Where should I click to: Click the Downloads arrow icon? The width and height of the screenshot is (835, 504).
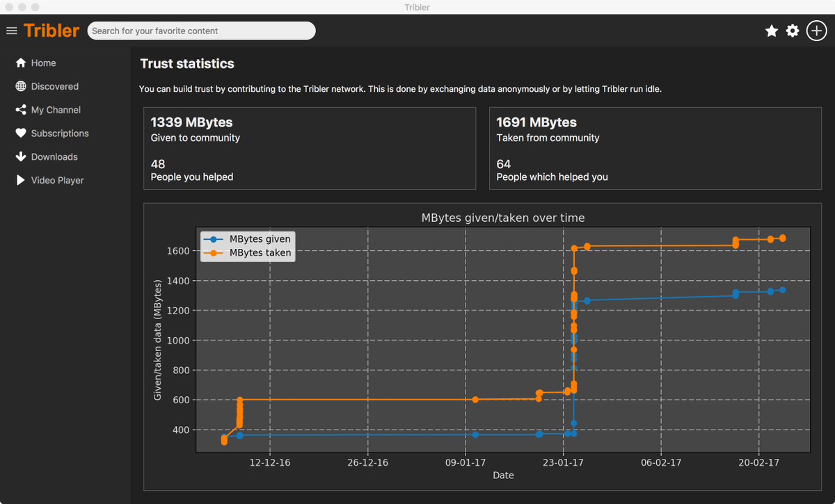20,156
